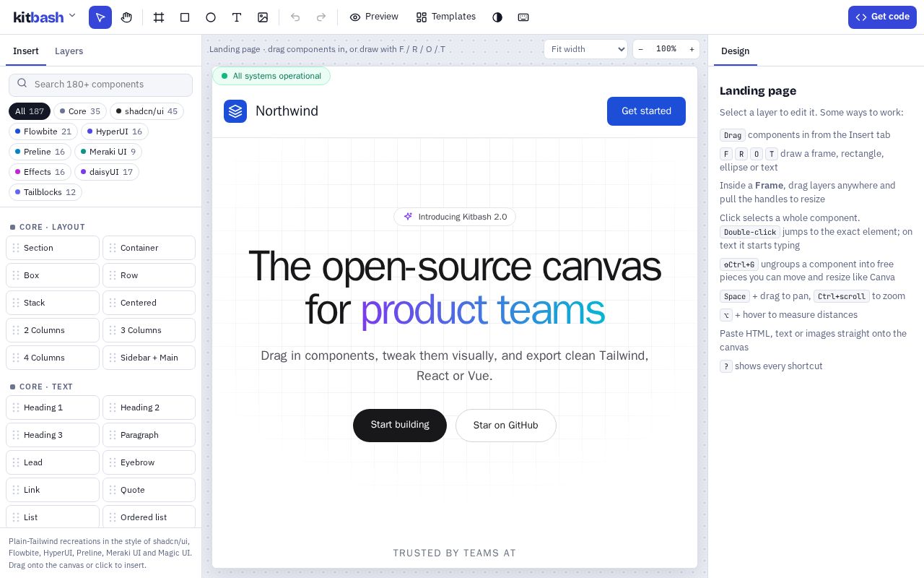Switch to the Layers tab
This screenshot has width=924, height=578.
click(x=69, y=51)
